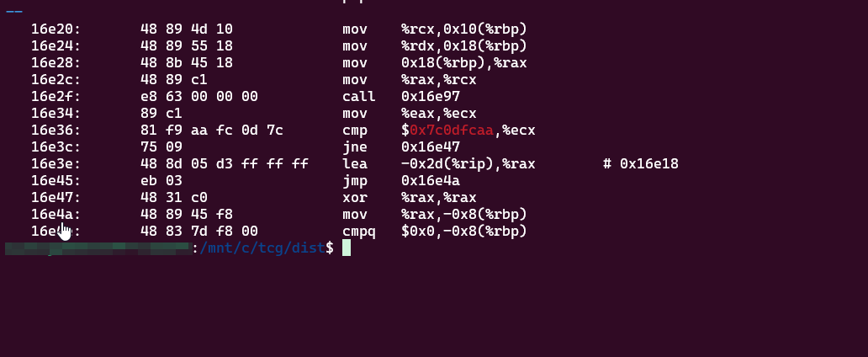Click the bytes e8 63 00 00 00
Image resolution: width=868 pixels, height=357 pixels.
[x=199, y=97]
